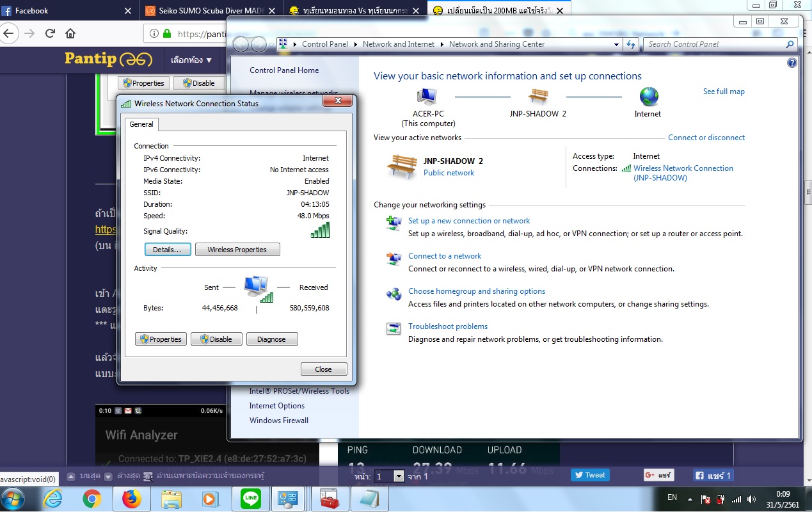Open Internet Options in sidebar
The width and height of the screenshot is (812, 514).
tap(277, 406)
